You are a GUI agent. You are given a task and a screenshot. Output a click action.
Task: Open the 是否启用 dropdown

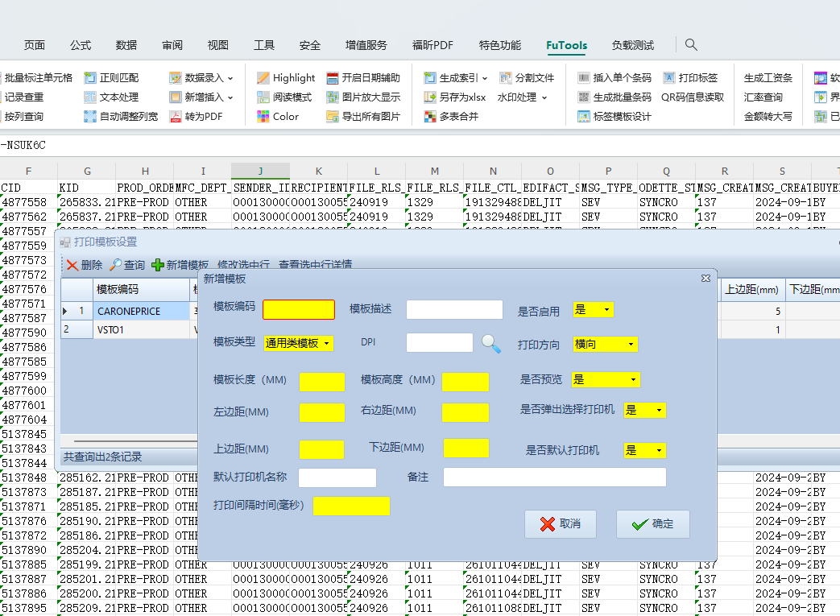[x=606, y=310]
